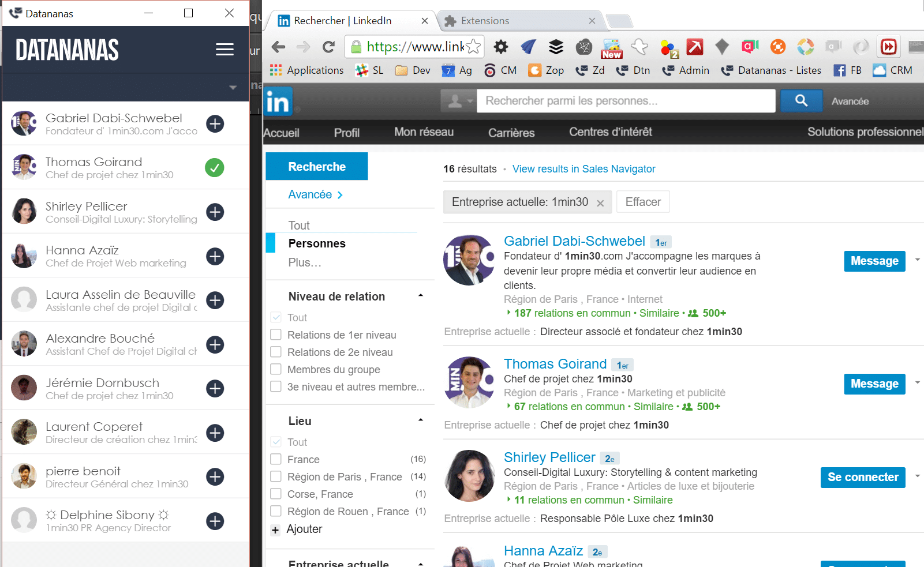Bookmark this page with star icon
924x567 pixels.
[x=473, y=47]
